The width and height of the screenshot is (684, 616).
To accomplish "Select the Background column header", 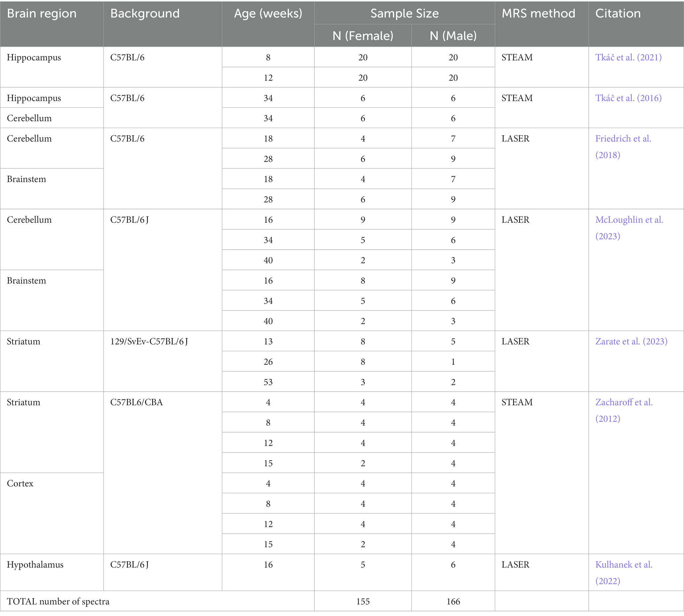I will coord(145,14).
